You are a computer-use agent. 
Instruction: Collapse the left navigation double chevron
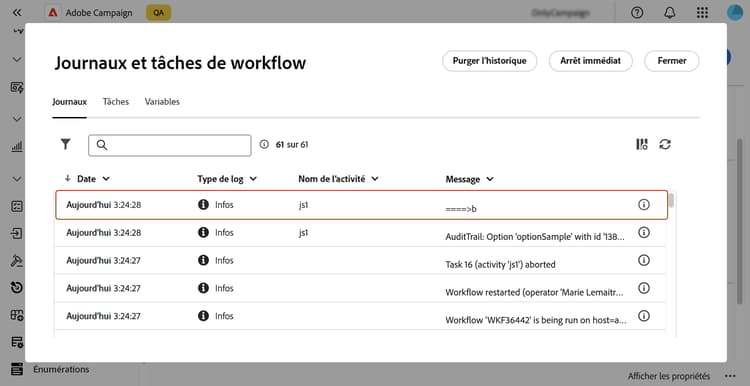click(x=17, y=12)
